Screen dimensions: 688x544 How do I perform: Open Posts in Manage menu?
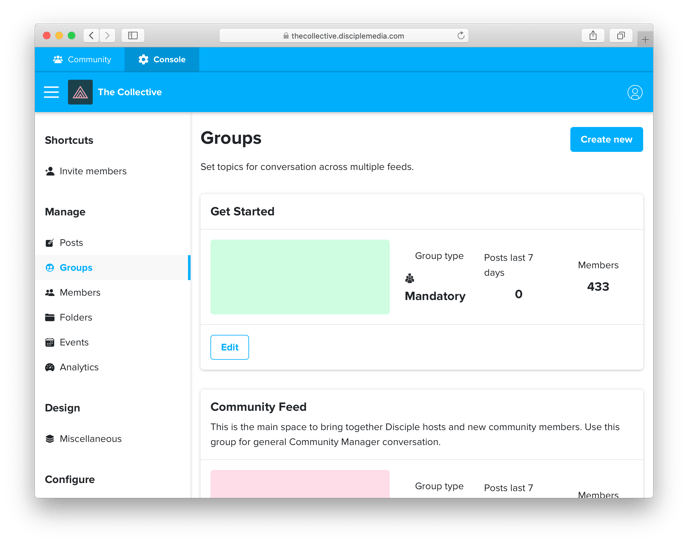112,243
